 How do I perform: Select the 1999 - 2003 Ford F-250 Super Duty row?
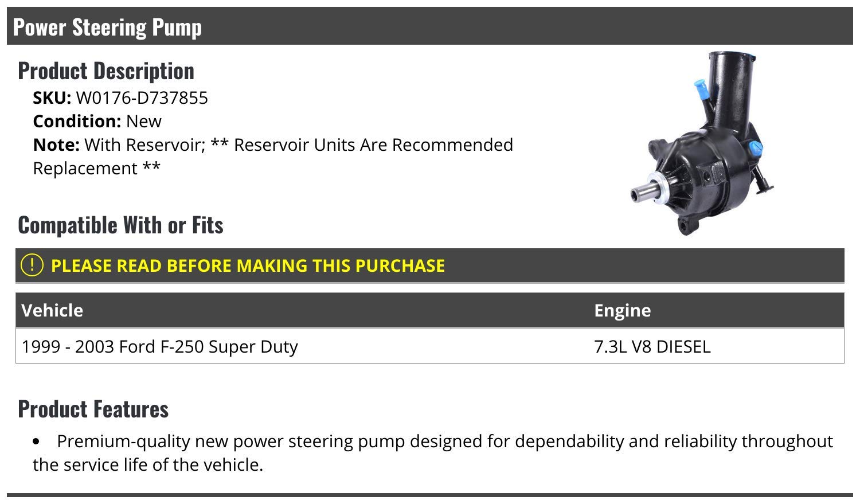(x=159, y=347)
